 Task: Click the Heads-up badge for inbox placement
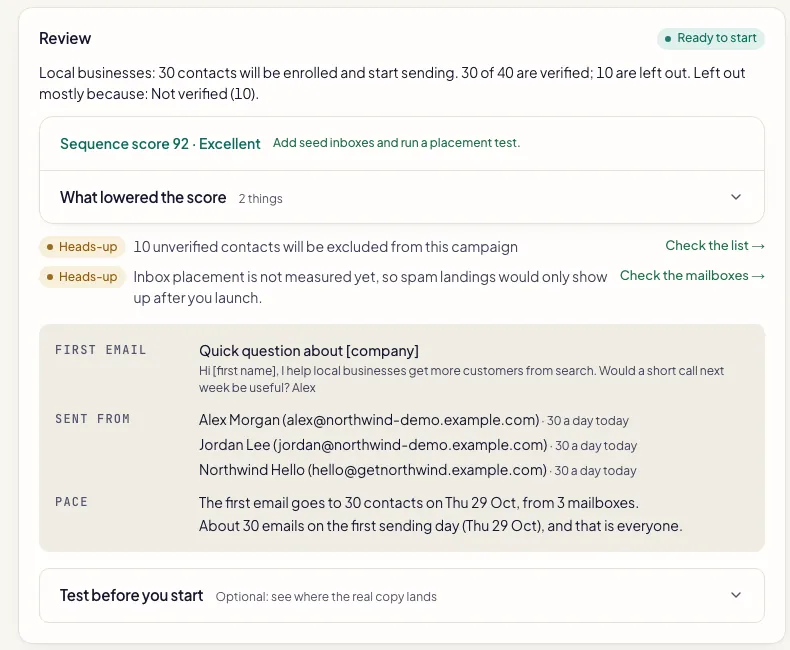tap(82, 277)
